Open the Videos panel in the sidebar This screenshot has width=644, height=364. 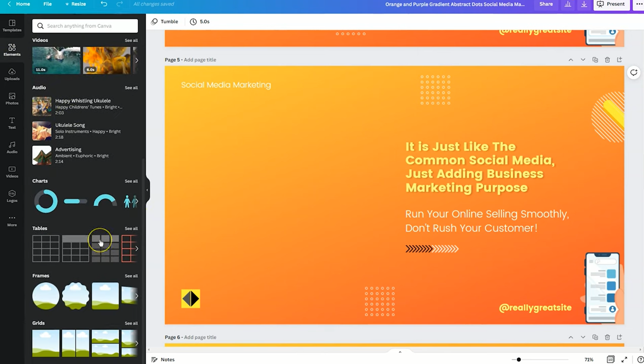pos(12,172)
